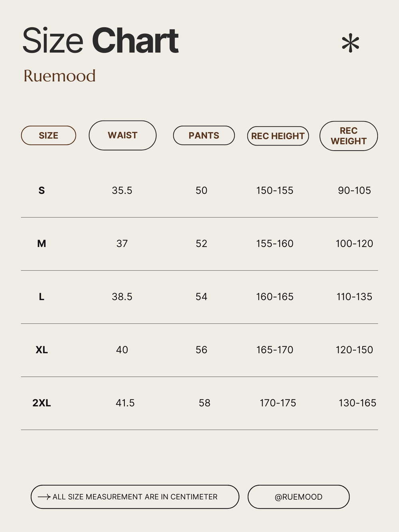Select the XL size row label

tap(41, 350)
